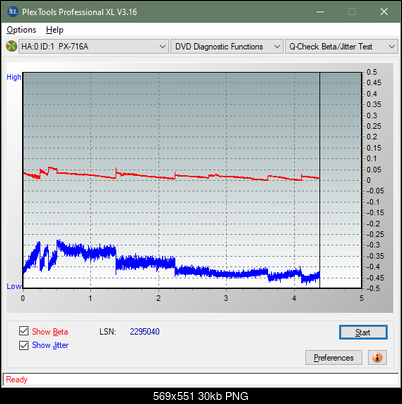Select the LSN value 2295040
This screenshot has height=404, width=402.
pos(145,332)
